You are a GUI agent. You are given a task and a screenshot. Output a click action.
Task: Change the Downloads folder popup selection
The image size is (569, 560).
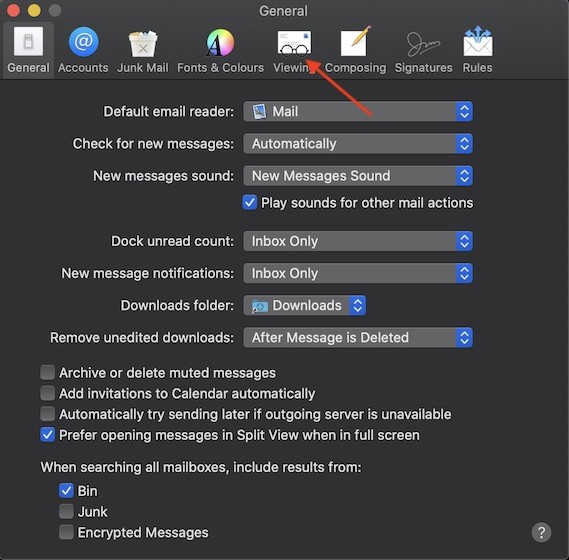pyautogui.click(x=304, y=305)
